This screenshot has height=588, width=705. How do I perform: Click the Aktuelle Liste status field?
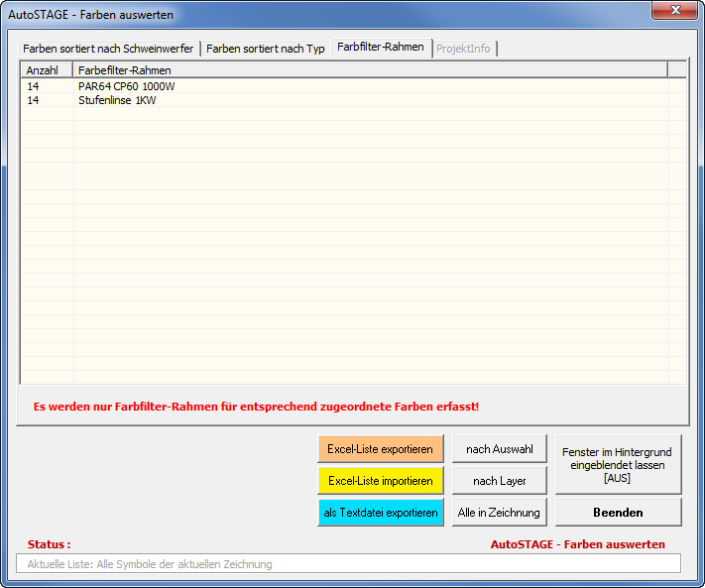348,564
